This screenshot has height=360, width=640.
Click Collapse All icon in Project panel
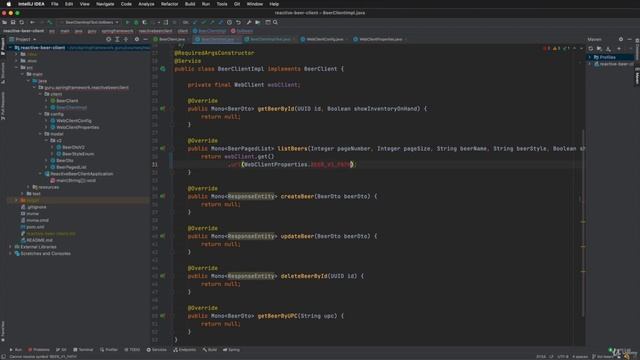pyautogui.click(x=126, y=39)
